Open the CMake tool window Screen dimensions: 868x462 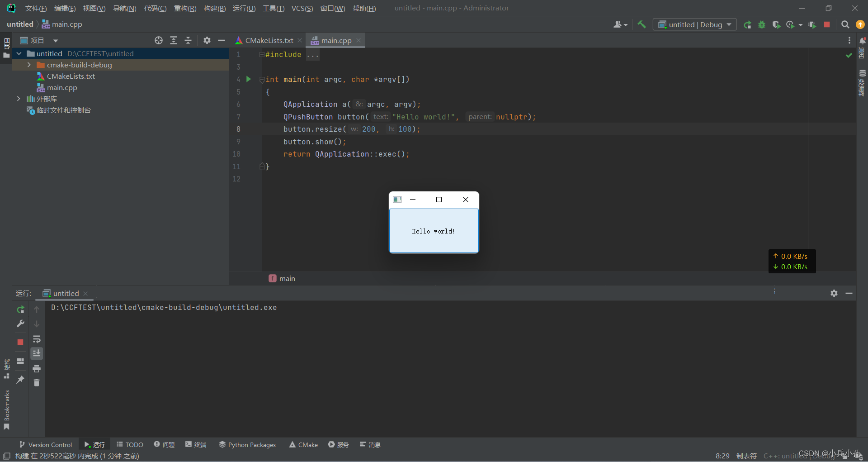[x=303, y=445]
